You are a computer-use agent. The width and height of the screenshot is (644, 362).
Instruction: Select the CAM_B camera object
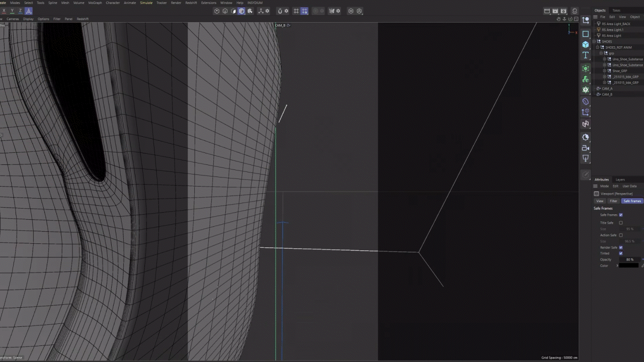[x=607, y=94]
